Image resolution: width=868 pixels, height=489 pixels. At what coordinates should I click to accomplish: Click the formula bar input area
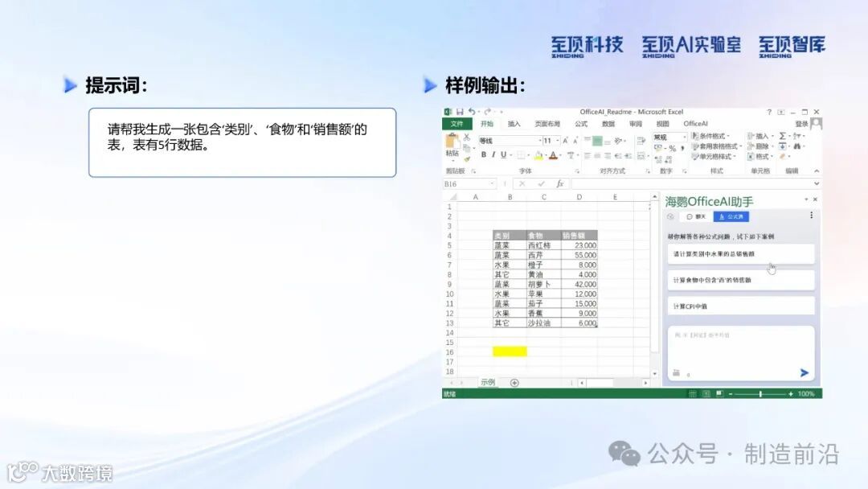(x=692, y=183)
